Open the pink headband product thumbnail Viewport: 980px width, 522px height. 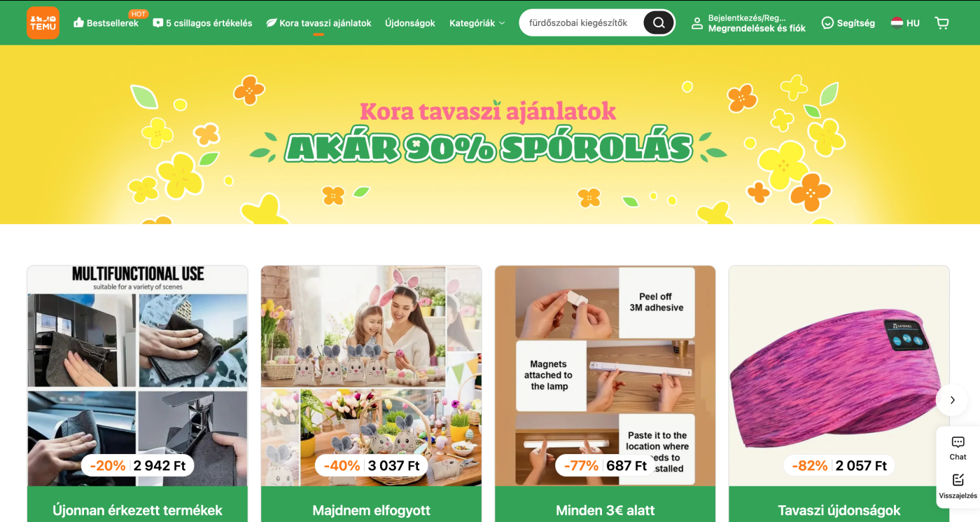[x=839, y=376]
